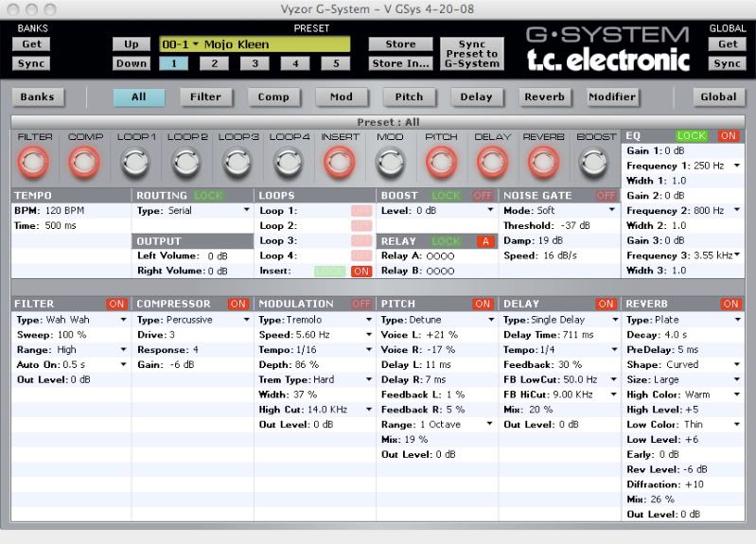Viewport: 756px width, 544px height.
Task: Switch to the Comp tab
Action: click(273, 97)
